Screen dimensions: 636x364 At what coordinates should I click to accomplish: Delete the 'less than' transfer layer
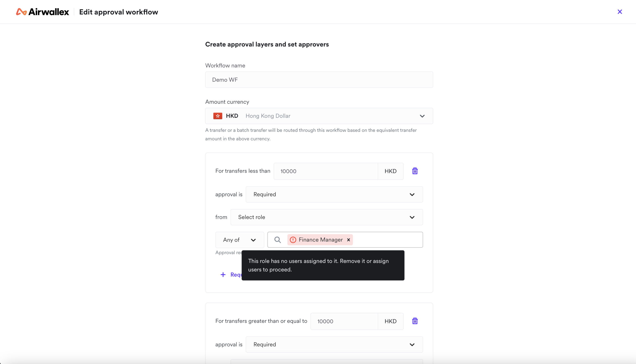415,171
